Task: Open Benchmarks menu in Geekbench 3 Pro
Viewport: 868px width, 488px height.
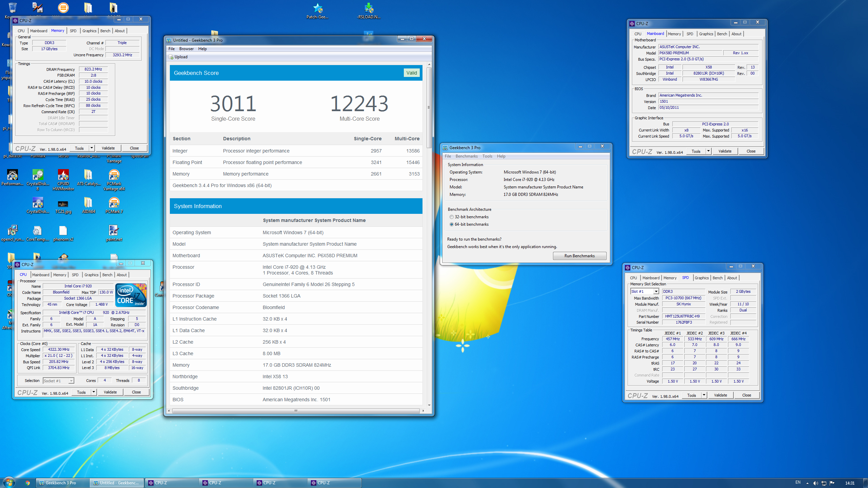Action: click(467, 156)
